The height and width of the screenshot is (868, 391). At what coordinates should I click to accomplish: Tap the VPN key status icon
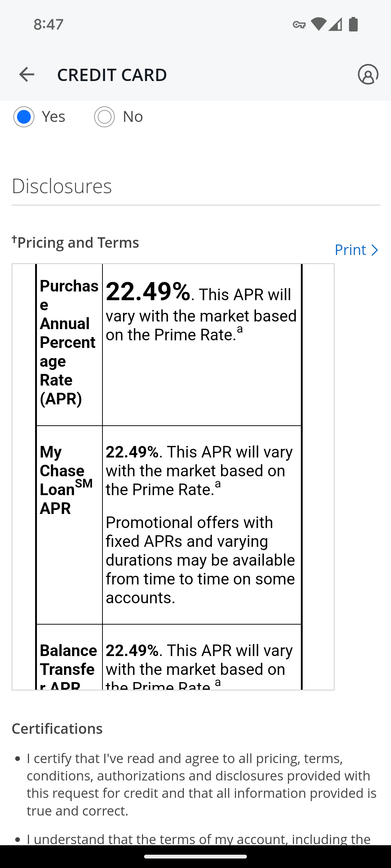tap(299, 25)
